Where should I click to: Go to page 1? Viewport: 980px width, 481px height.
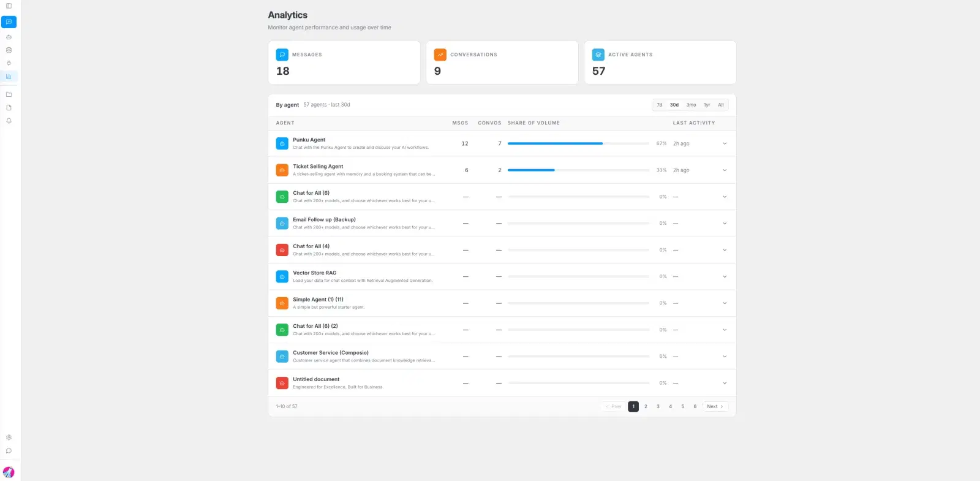click(633, 406)
